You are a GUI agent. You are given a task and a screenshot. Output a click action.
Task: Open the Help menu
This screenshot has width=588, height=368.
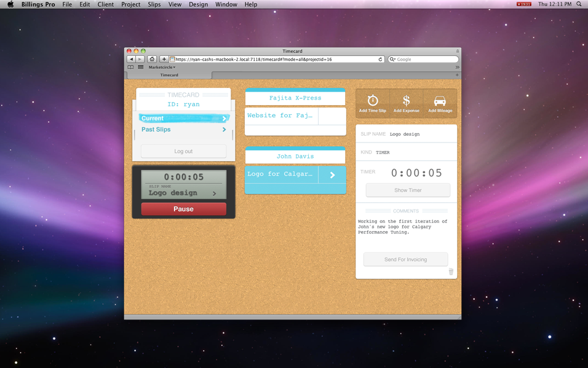[x=251, y=4]
